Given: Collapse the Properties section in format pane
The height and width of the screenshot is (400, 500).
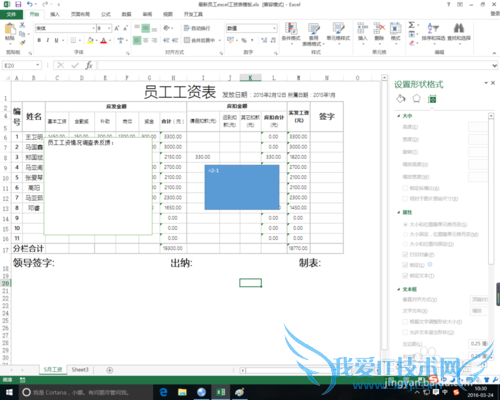Looking at the screenshot, I should [x=399, y=212].
